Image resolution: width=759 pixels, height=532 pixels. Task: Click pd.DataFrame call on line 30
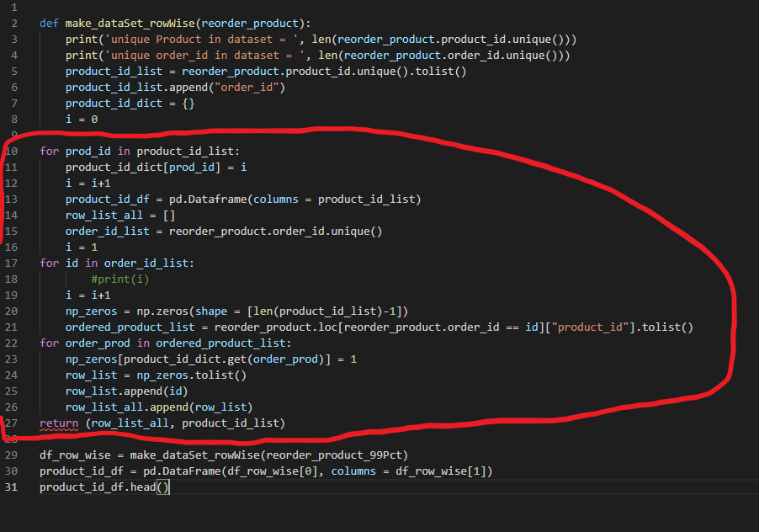(317, 471)
